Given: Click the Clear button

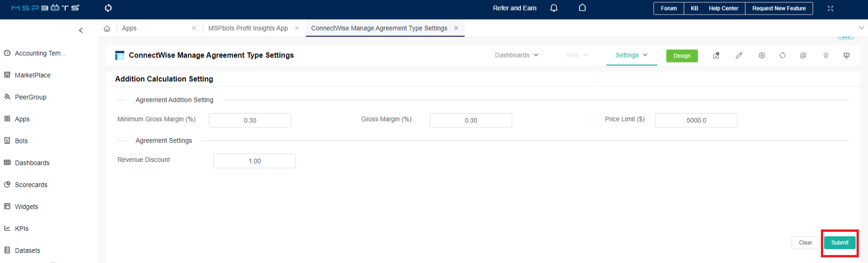Looking at the screenshot, I should [x=805, y=243].
